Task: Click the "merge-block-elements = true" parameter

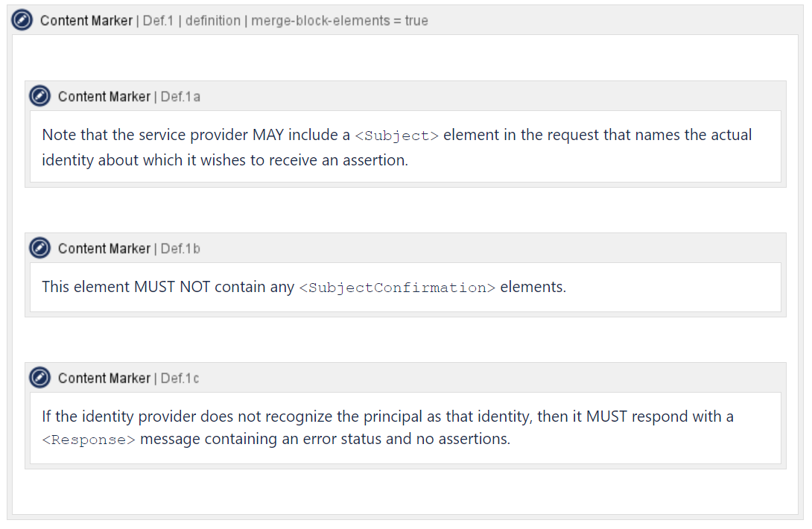Action: [339, 21]
